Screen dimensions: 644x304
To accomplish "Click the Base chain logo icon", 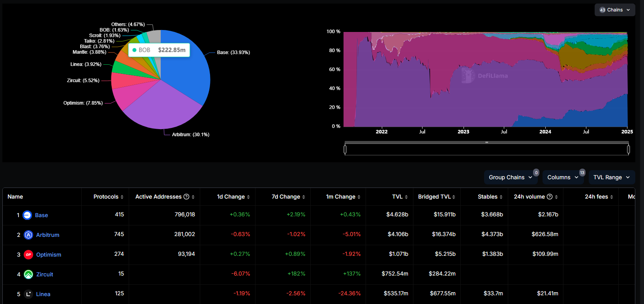I will pyautogui.click(x=27, y=215).
